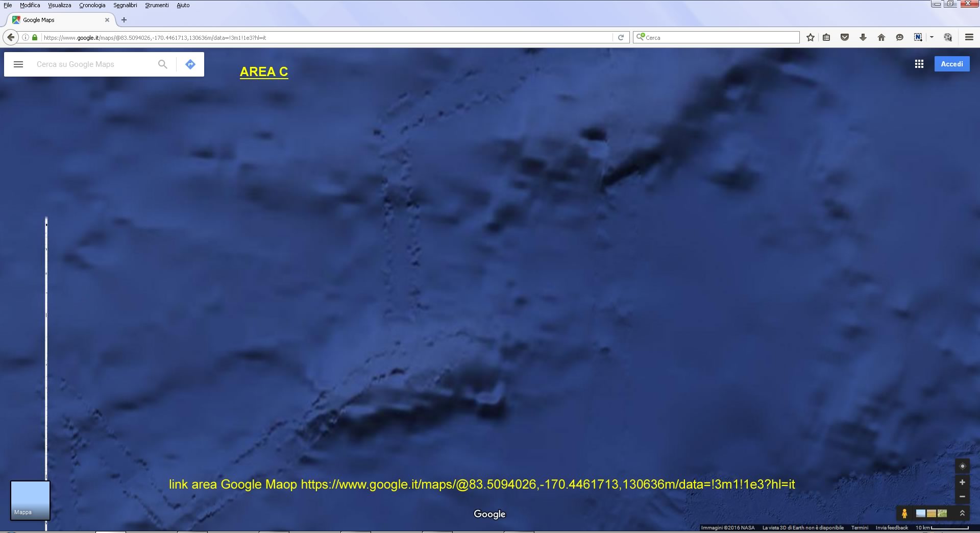The height and width of the screenshot is (533, 980).
Task: Select the Google Maps browser tab
Action: coord(60,20)
